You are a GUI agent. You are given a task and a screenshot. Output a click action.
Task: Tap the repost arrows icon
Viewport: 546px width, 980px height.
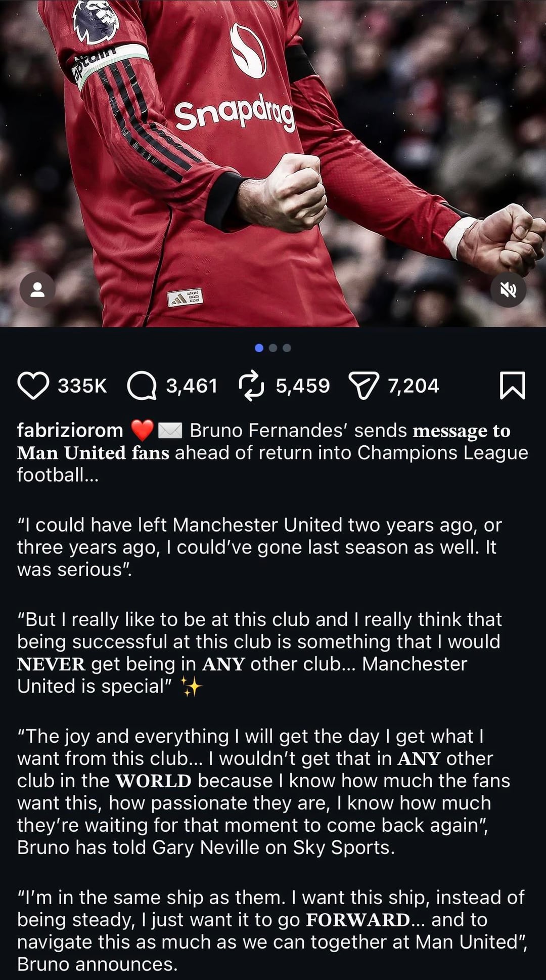pos(251,386)
